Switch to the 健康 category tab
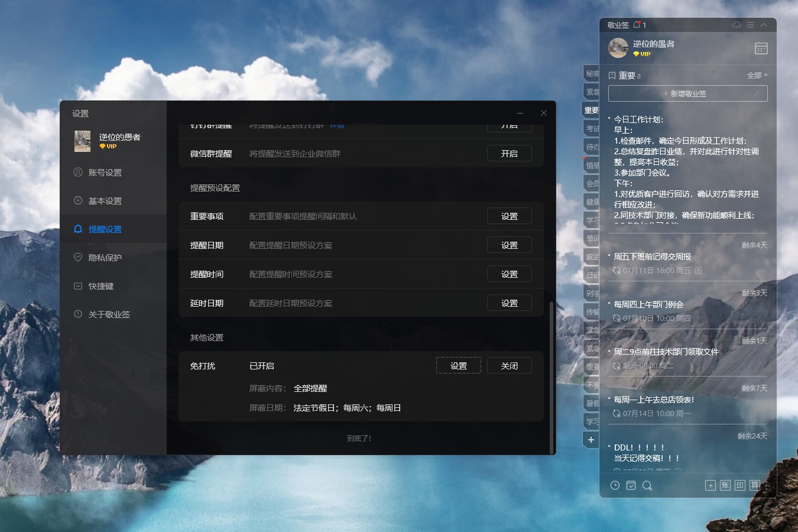Image resolution: width=798 pixels, height=532 pixels. click(x=592, y=202)
